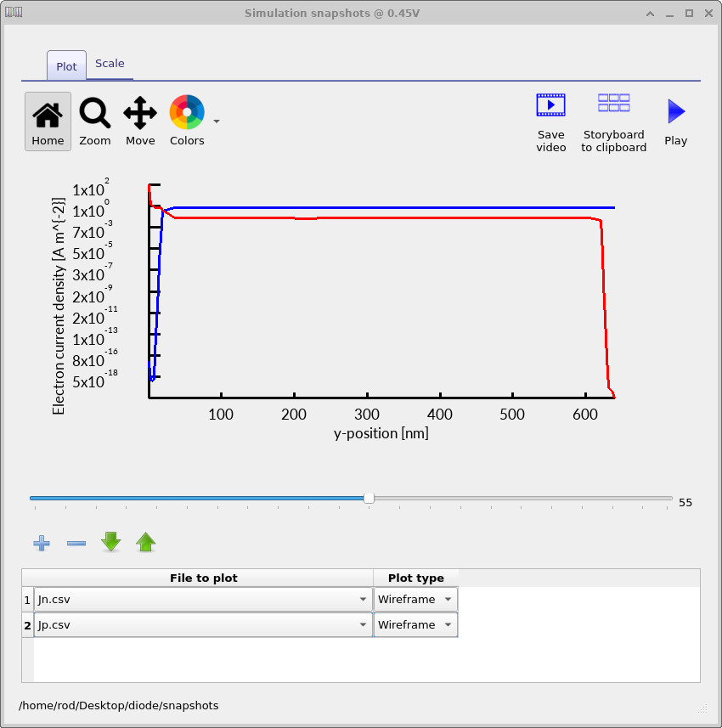Image resolution: width=722 pixels, height=728 pixels.
Task: Click the Home toolbar icon
Action: point(48,121)
